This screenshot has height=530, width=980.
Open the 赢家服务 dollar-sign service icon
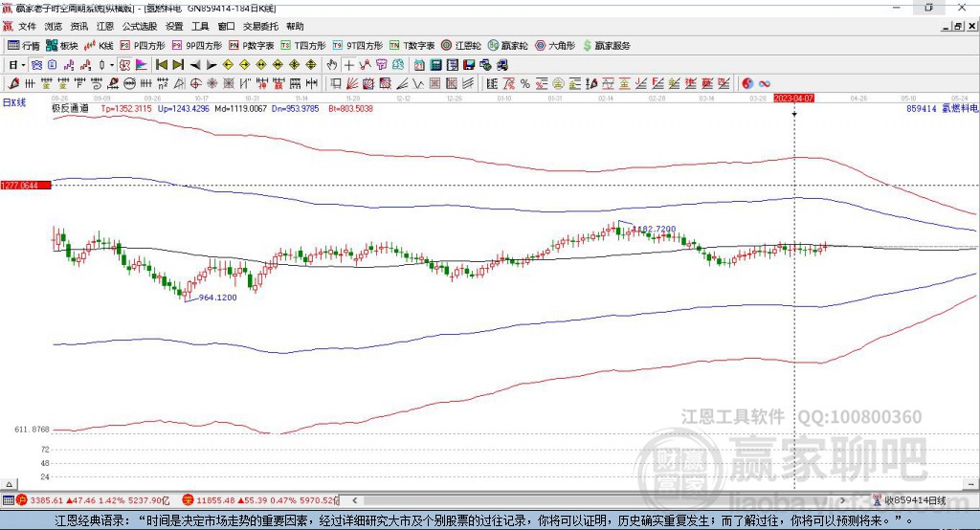pyautogui.click(x=606, y=46)
